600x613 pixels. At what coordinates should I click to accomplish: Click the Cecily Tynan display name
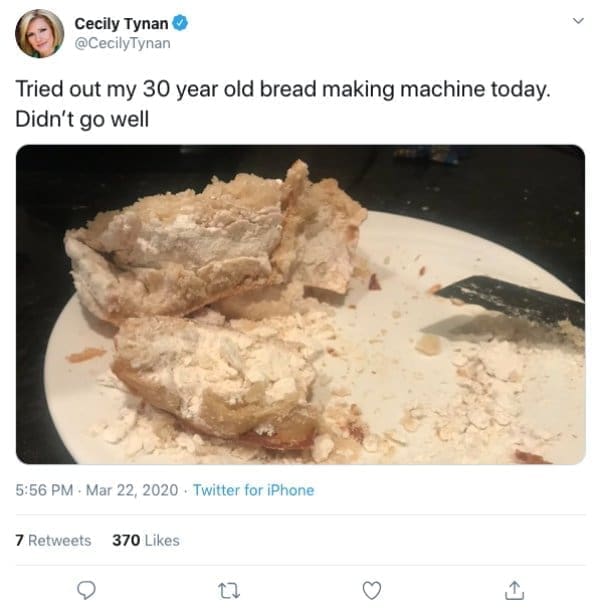(118, 22)
